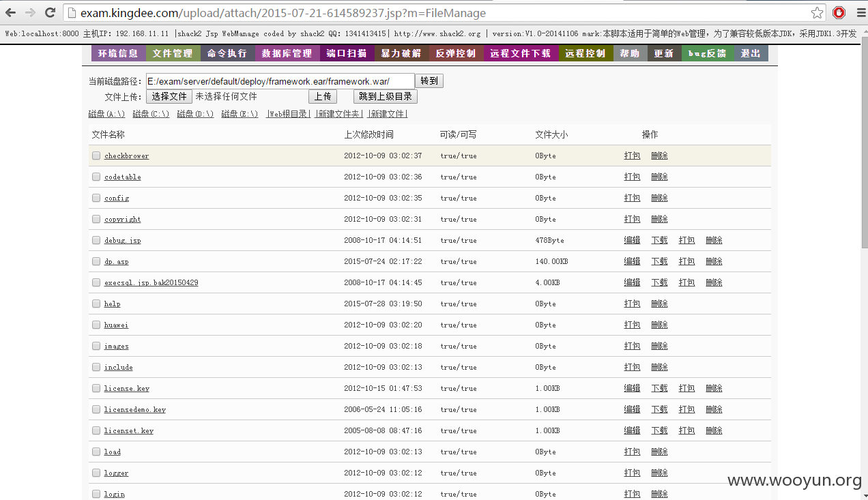Click 下载 for license.key
The image size is (868, 500).
pos(659,388)
